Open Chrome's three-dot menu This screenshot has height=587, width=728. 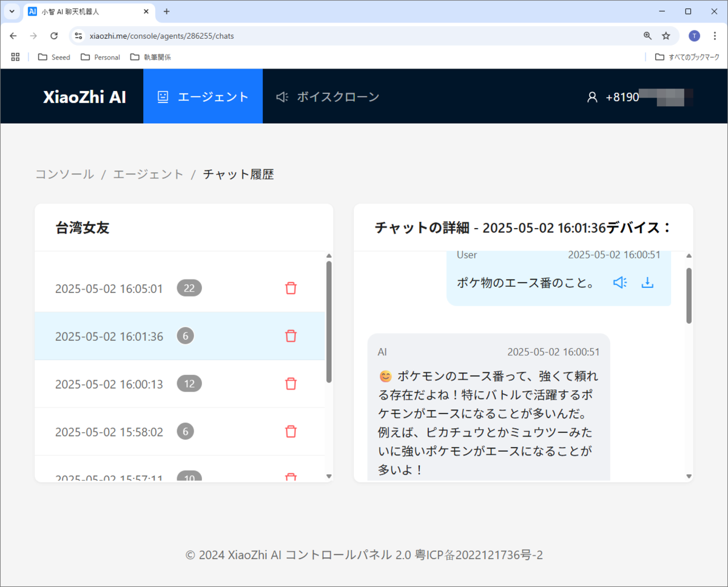(714, 36)
